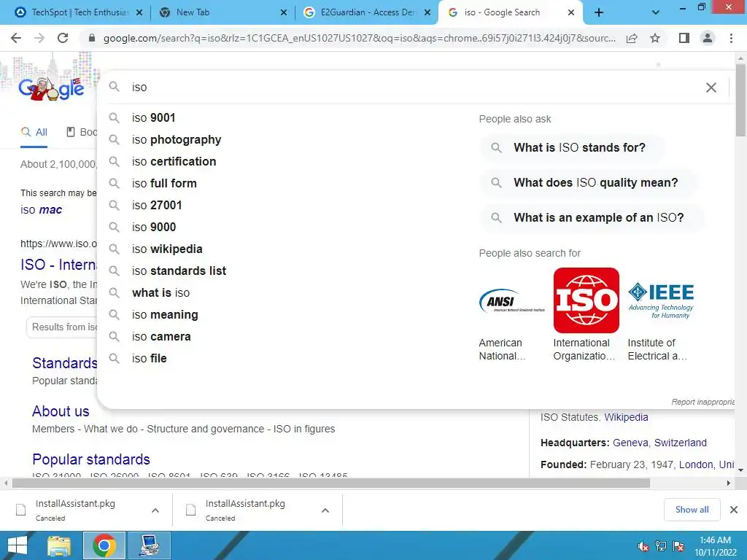Close the TechSpot tab
Screen dimensions: 747x560
139,13
